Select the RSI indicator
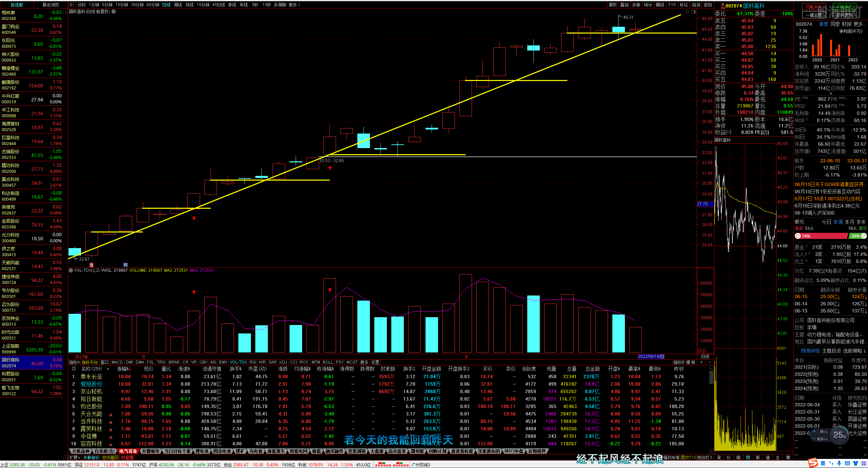This screenshot has width=868, height=468. click(253, 362)
